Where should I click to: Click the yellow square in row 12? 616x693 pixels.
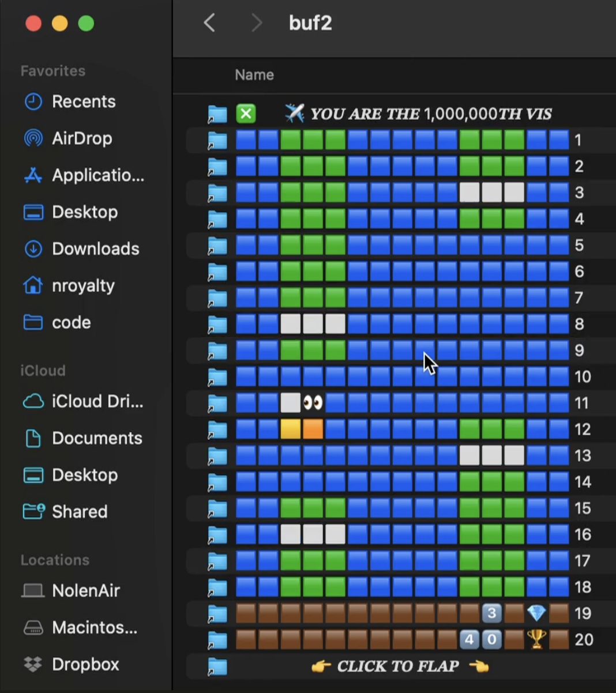[x=290, y=429]
